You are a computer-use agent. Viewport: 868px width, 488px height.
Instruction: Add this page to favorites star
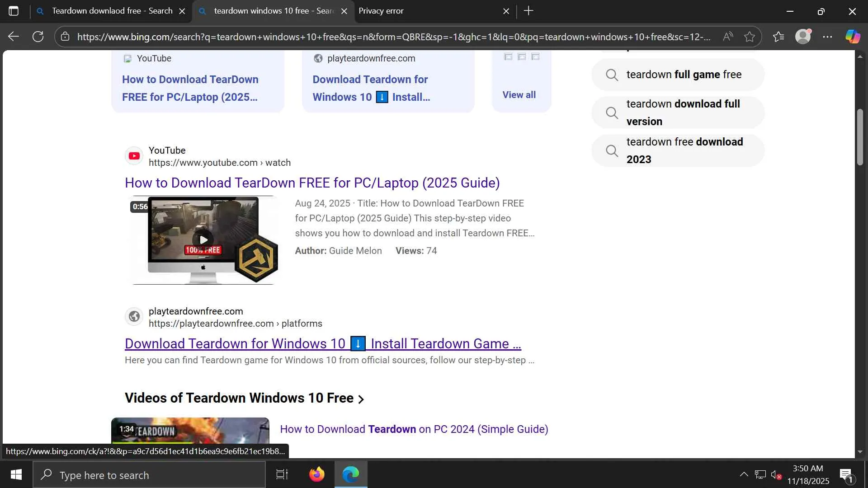750,37
